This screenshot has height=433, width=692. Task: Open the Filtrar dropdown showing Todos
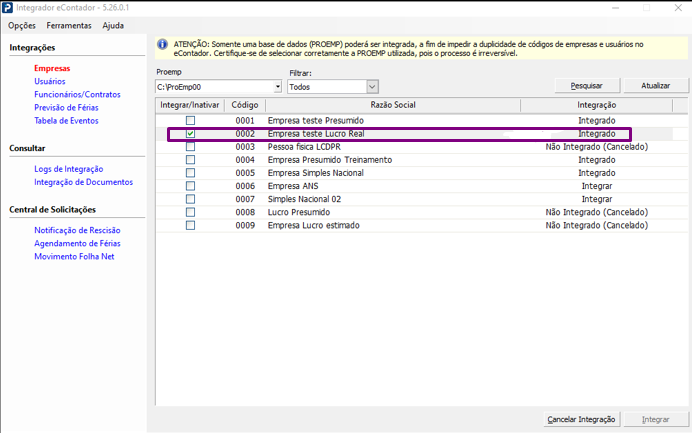click(x=372, y=87)
